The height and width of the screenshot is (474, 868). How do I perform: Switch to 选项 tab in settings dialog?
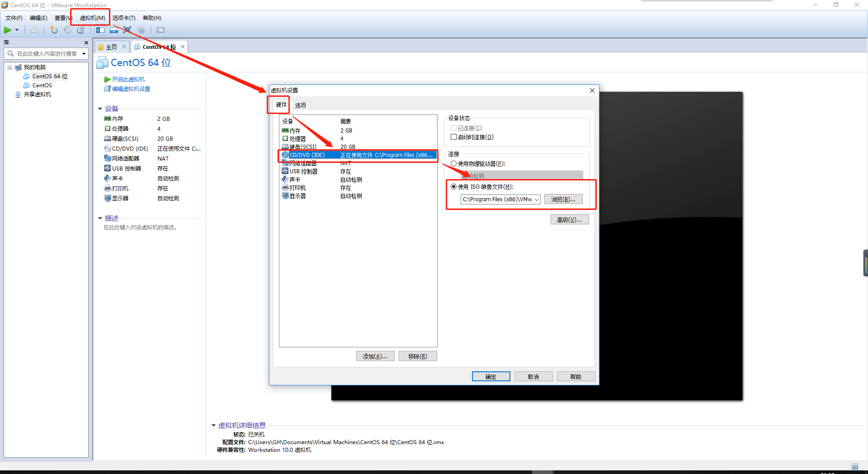pyautogui.click(x=301, y=105)
